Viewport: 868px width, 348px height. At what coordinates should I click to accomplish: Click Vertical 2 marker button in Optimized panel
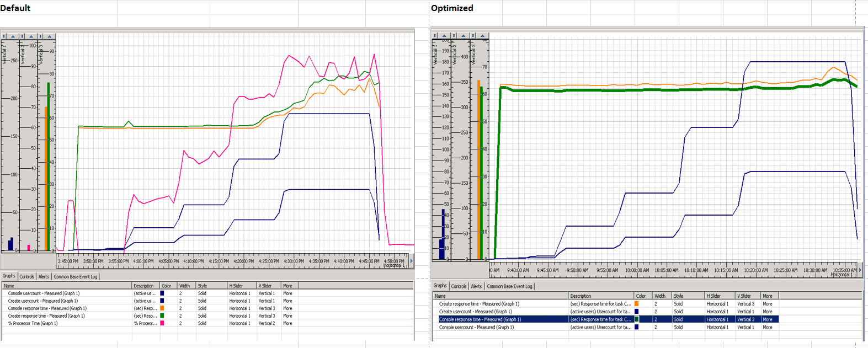coord(454,36)
